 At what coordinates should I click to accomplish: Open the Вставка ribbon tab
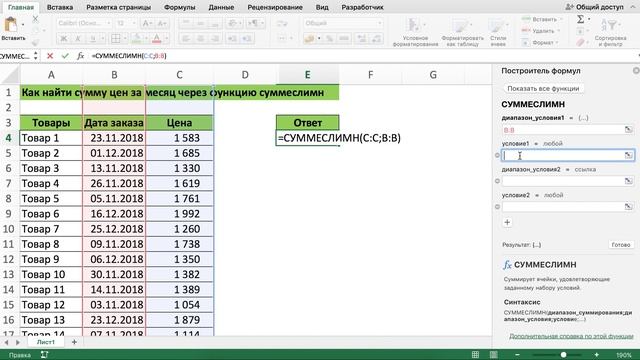tap(60, 7)
